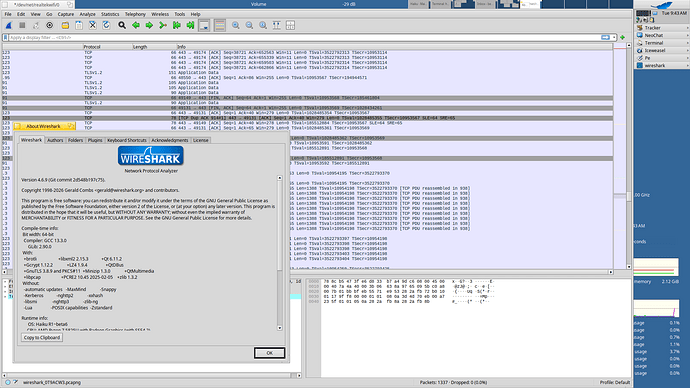Click the Copy to Clipboard button
This screenshot has width=690, height=388.
[42, 337]
